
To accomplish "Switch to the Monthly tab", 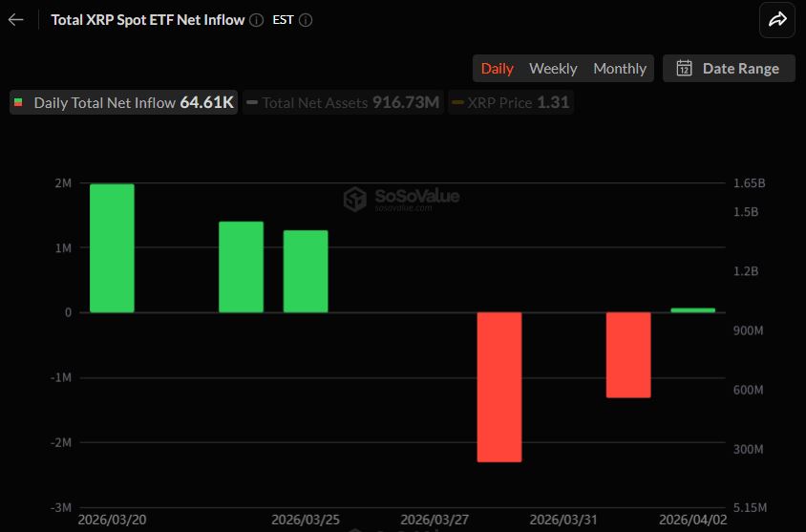I will click(x=620, y=68).
